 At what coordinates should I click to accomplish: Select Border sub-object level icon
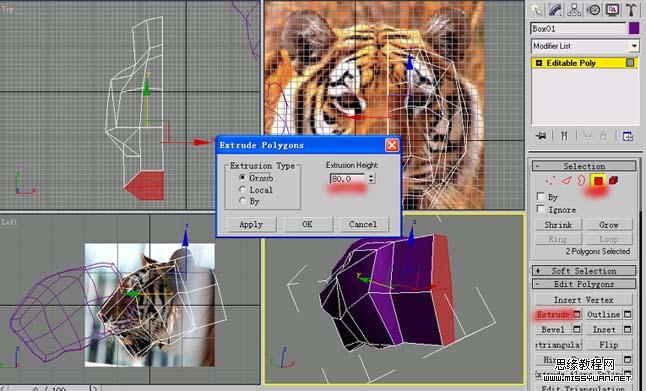click(x=581, y=180)
